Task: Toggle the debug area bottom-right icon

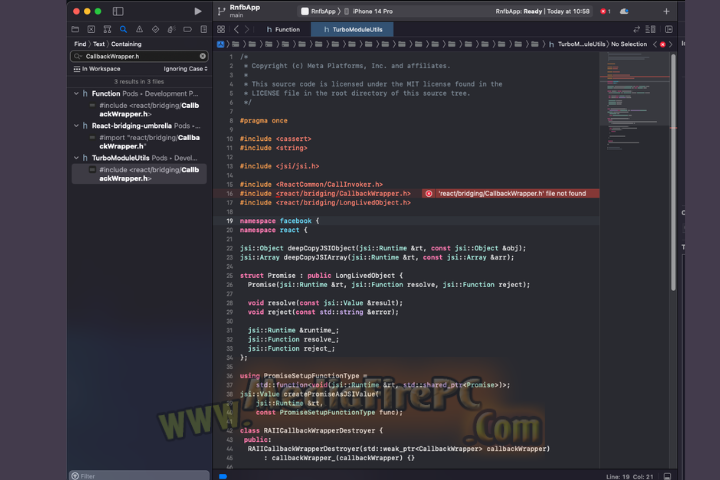Action: (667, 476)
